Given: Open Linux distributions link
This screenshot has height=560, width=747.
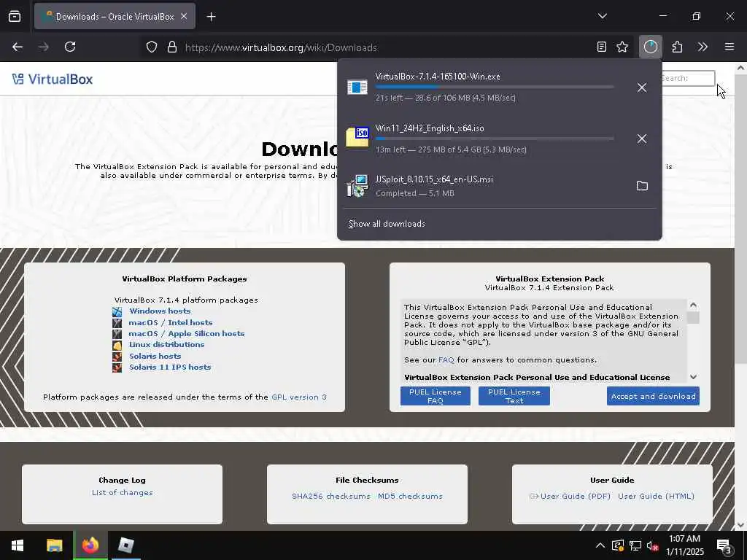Looking at the screenshot, I should tap(167, 344).
